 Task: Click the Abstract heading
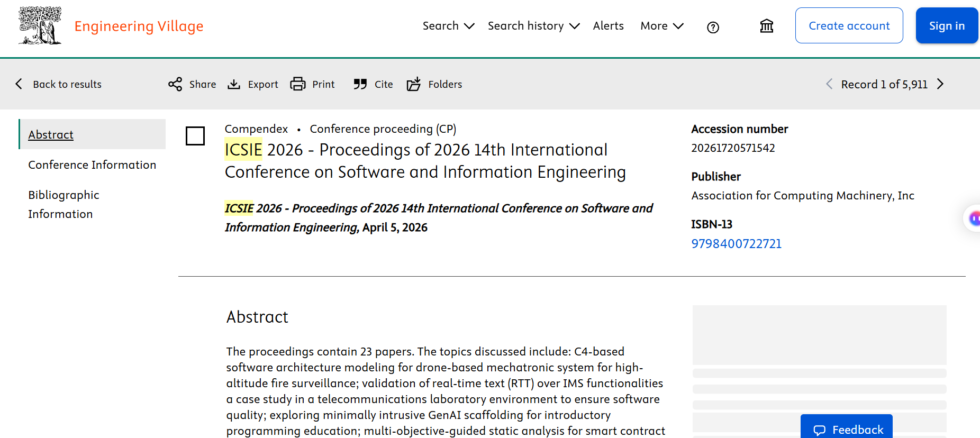pyautogui.click(x=257, y=317)
